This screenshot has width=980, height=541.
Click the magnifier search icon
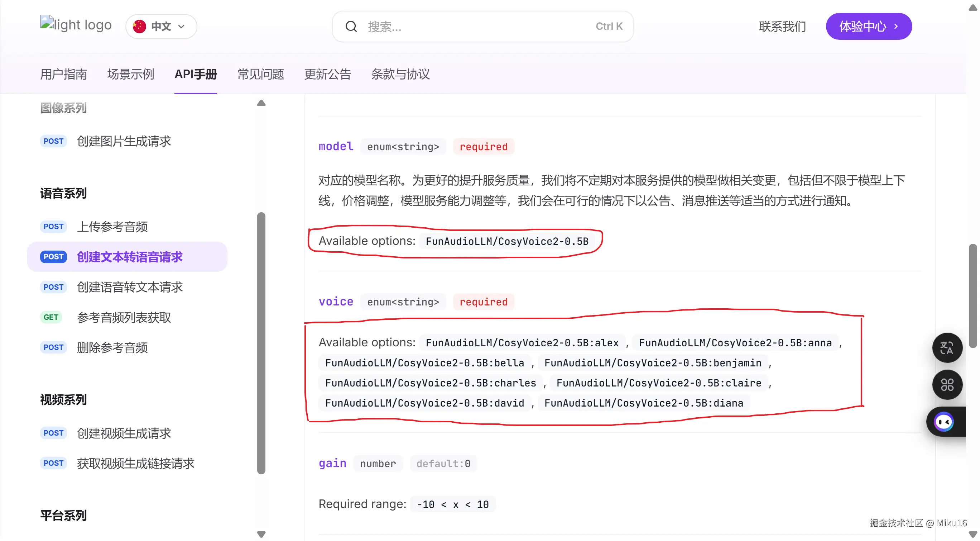(351, 27)
